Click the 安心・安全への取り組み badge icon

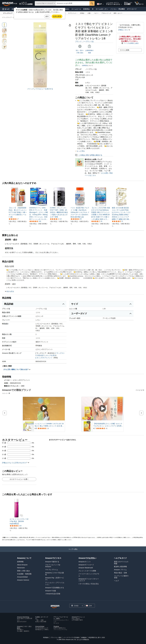[x=80, y=46]
